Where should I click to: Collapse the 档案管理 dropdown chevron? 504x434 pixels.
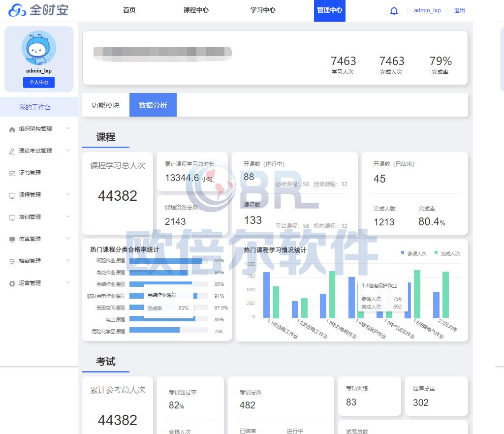pos(68,261)
